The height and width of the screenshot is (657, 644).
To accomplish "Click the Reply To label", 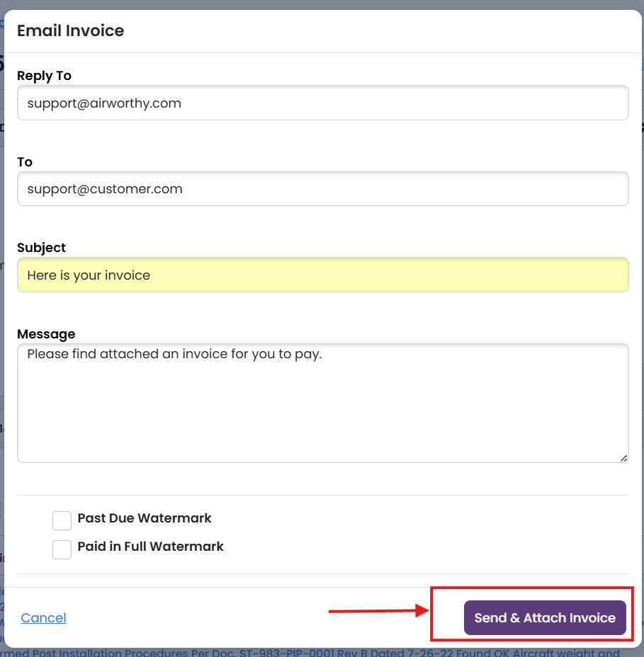I will [x=44, y=76].
